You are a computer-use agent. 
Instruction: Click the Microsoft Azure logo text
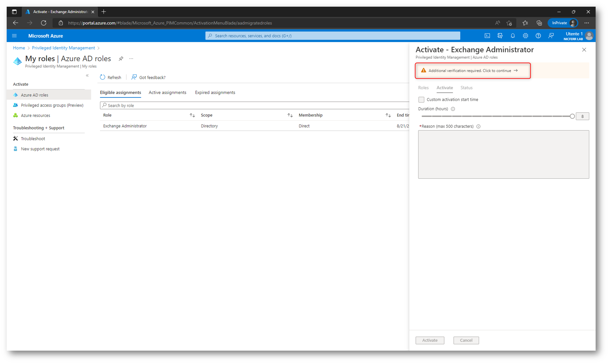tap(46, 36)
